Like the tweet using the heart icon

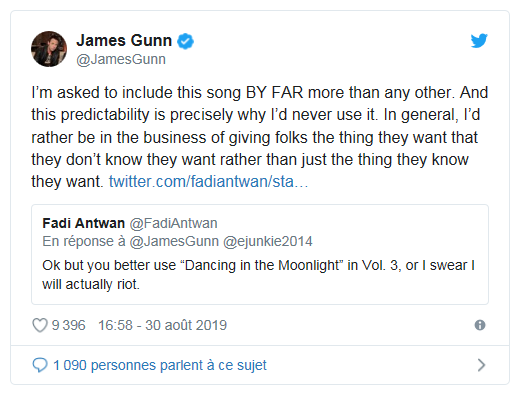pos(40,325)
